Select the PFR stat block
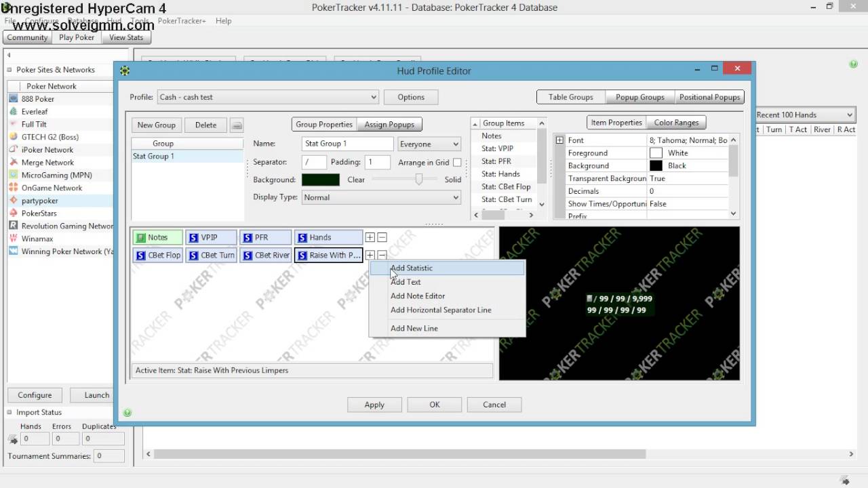 pos(266,237)
